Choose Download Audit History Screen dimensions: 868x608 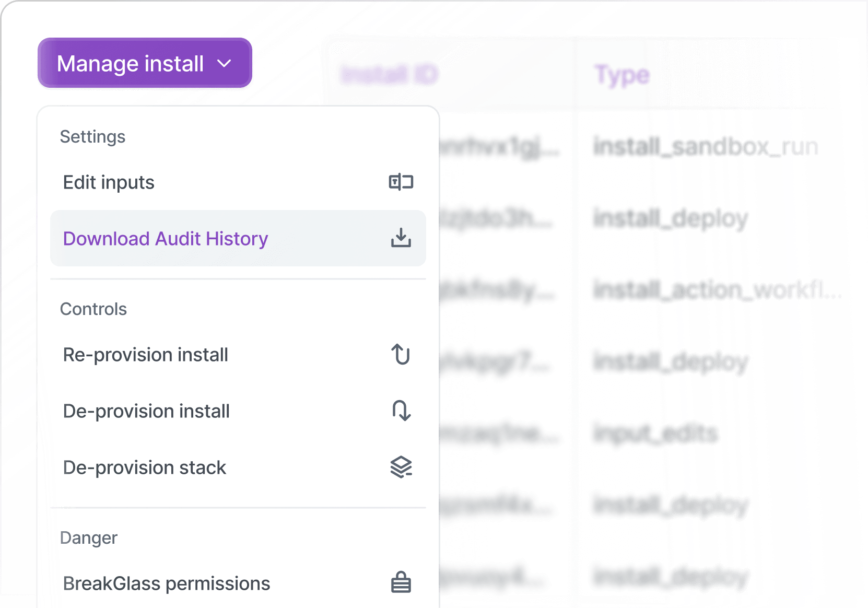[x=165, y=239]
